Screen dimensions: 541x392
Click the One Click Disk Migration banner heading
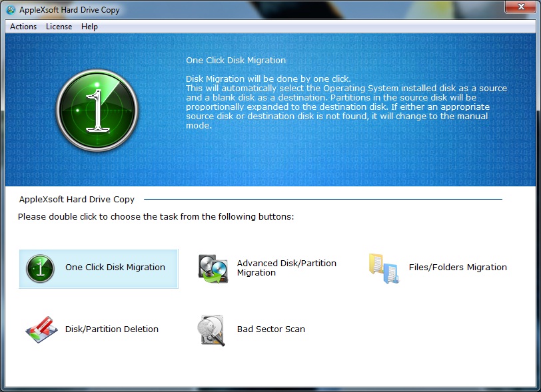236,61
